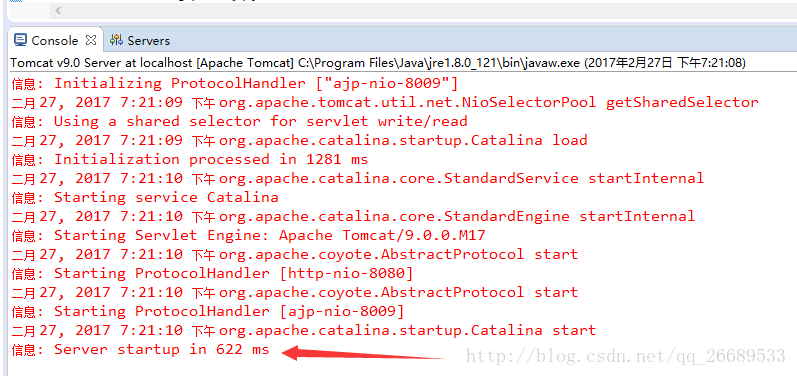Click 'Initialization processed in 1281 ms' line

pos(190,160)
